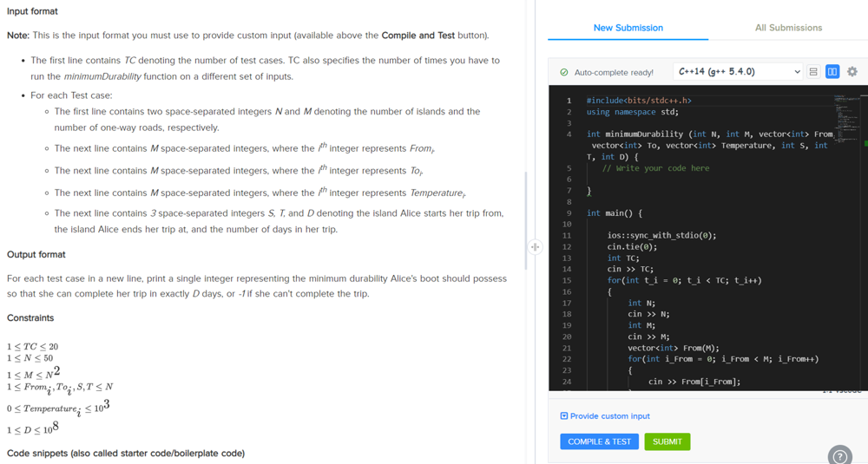Open the C++14 language dropdown
Screen dimensions: 868x464
(739, 72)
